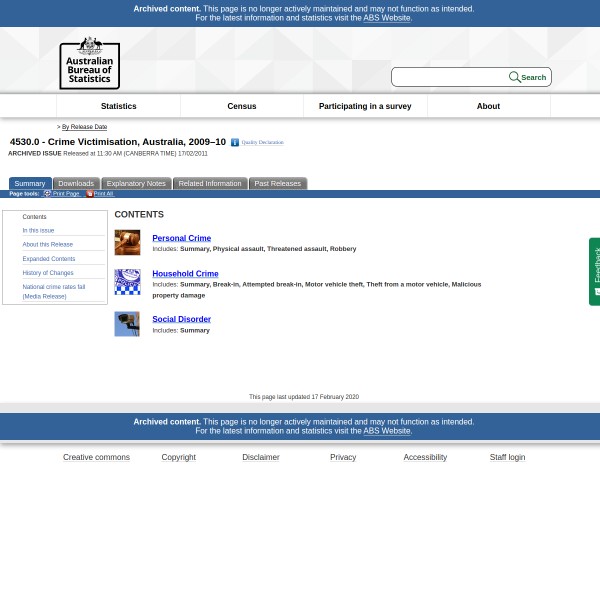Click the Print Page printer icon
Image resolution: width=600 pixels, height=600 pixels.
47,194
